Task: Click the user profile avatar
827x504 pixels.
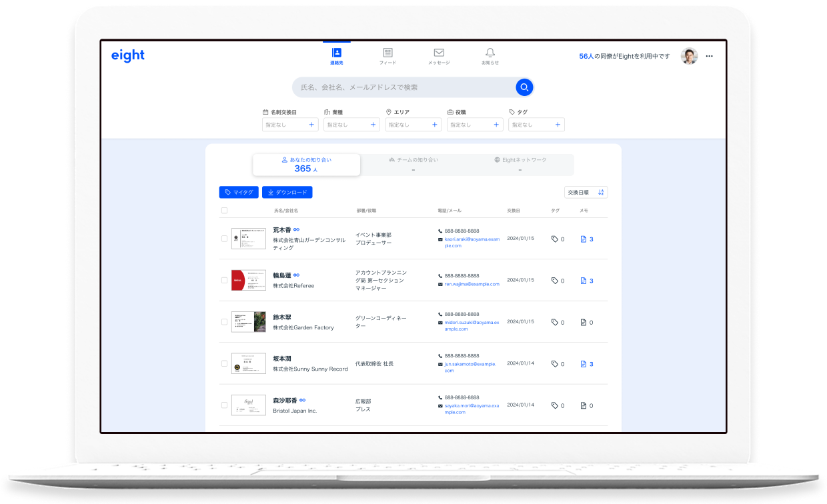Action: coord(689,57)
